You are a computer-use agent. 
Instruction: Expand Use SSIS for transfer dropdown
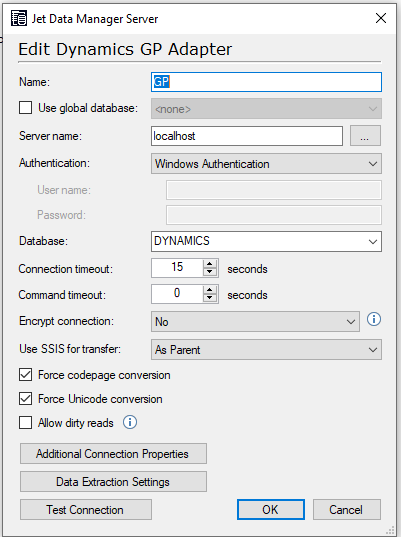(x=266, y=350)
